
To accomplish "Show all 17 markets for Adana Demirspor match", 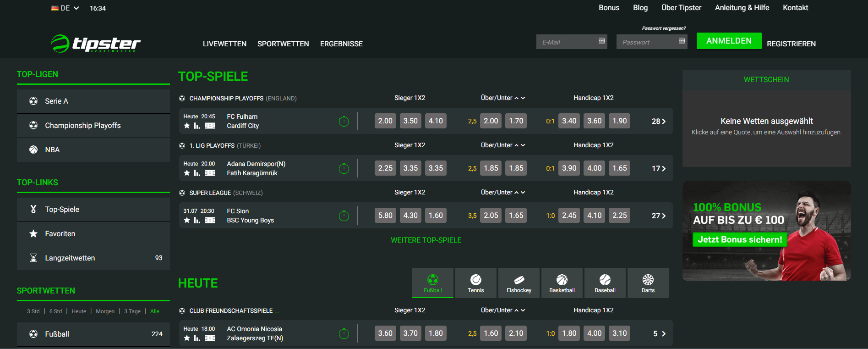I will click(x=659, y=168).
